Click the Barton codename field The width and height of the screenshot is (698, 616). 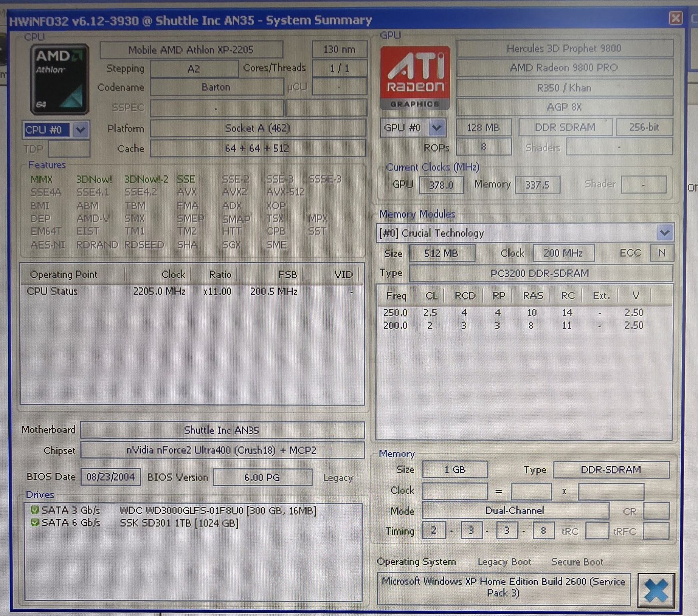coord(217,87)
